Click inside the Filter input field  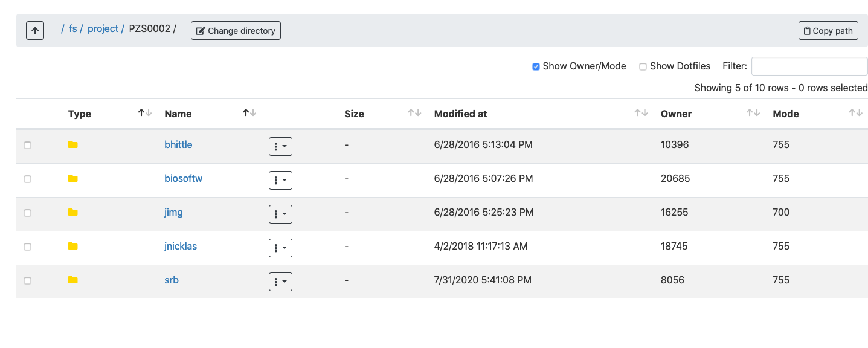coord(809,66)
